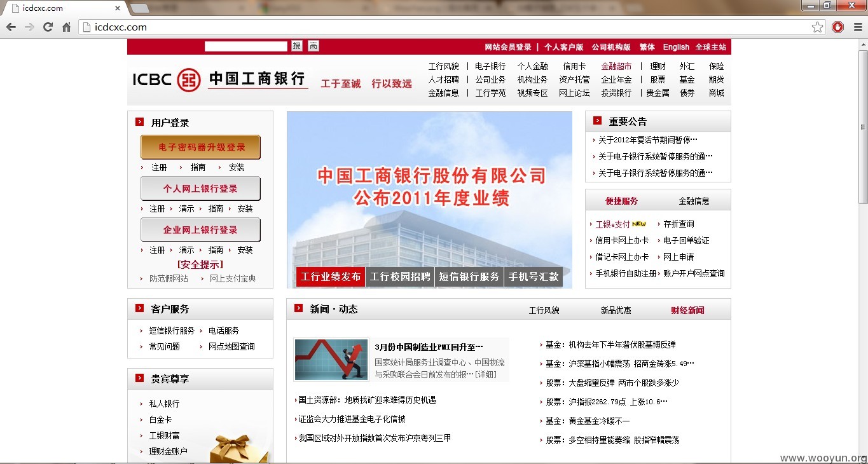
Task: Click the red arrow icon beside 用户登录
Action: point(139,122)
